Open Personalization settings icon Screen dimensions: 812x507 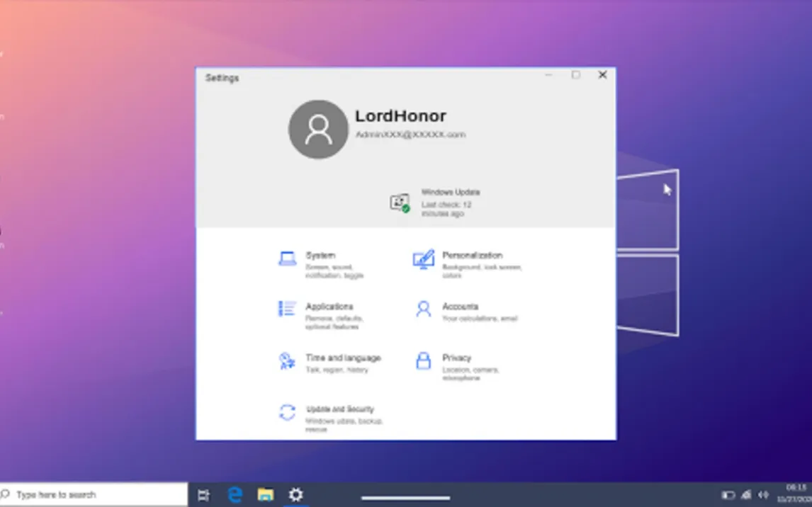[x=423, y=260]
